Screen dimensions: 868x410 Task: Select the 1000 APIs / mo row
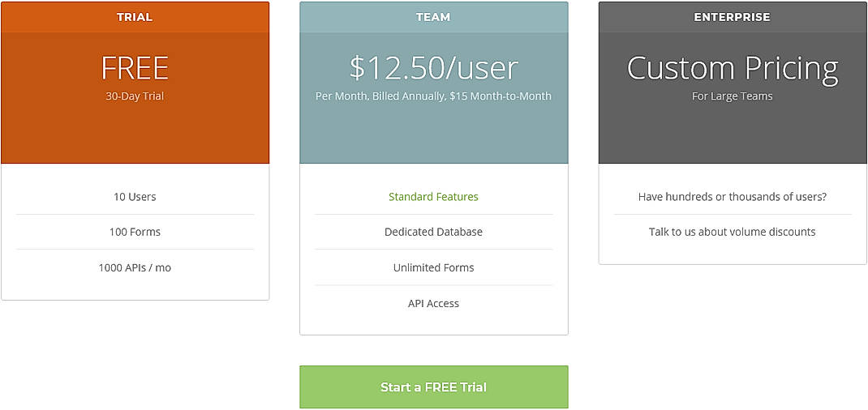135,267
